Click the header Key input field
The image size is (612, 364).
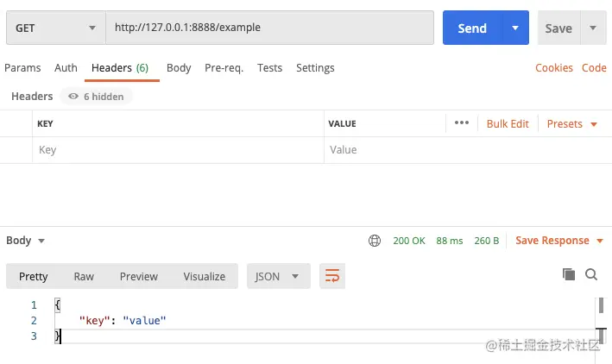(178, 150)
